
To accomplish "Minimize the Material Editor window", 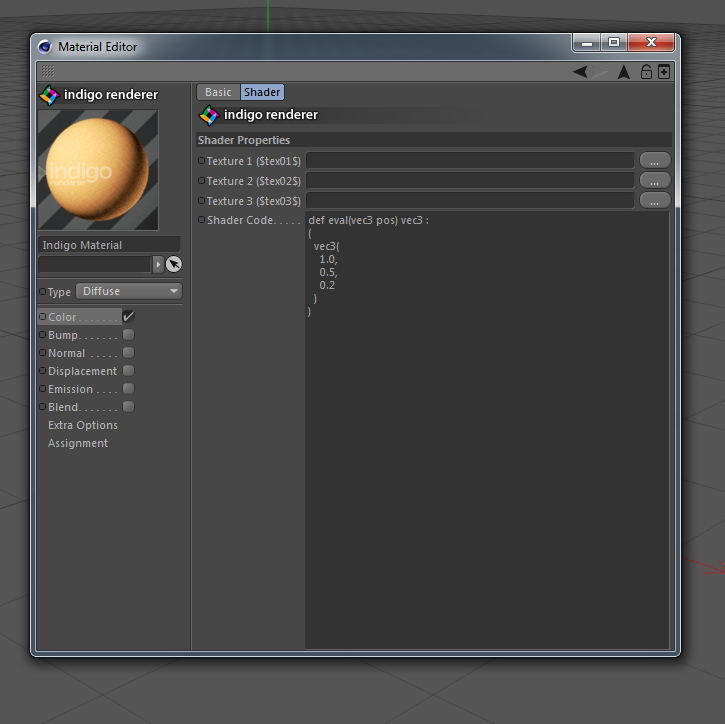I will click(587, 43).
